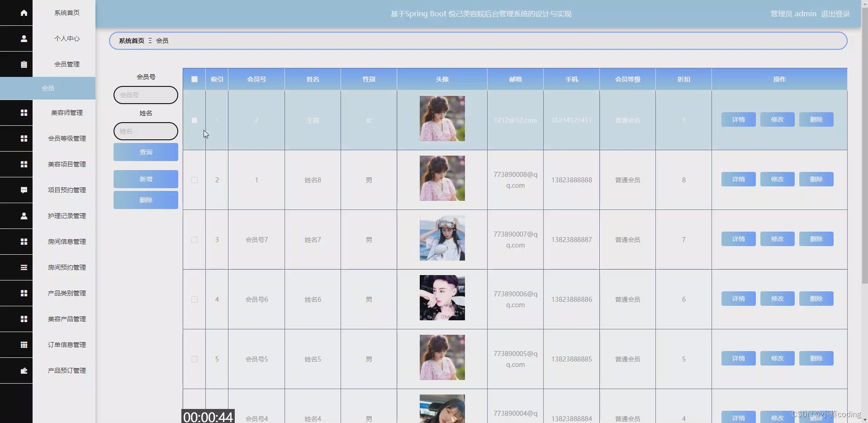Open 系统首页 menu item
868x423 pixels.
coord(67,13)
